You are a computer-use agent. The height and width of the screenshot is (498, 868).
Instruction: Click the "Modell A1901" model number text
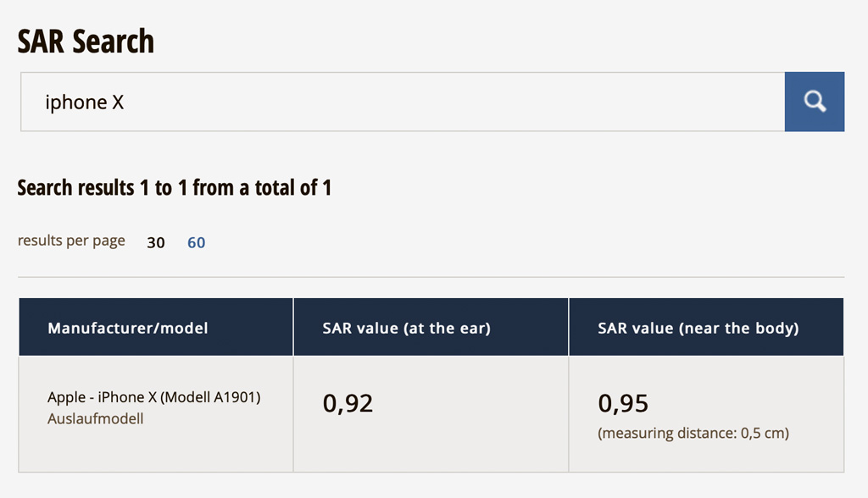pos(210,397)
